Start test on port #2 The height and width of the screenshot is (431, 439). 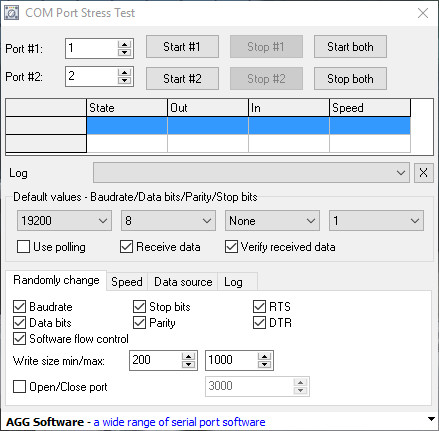182,79
